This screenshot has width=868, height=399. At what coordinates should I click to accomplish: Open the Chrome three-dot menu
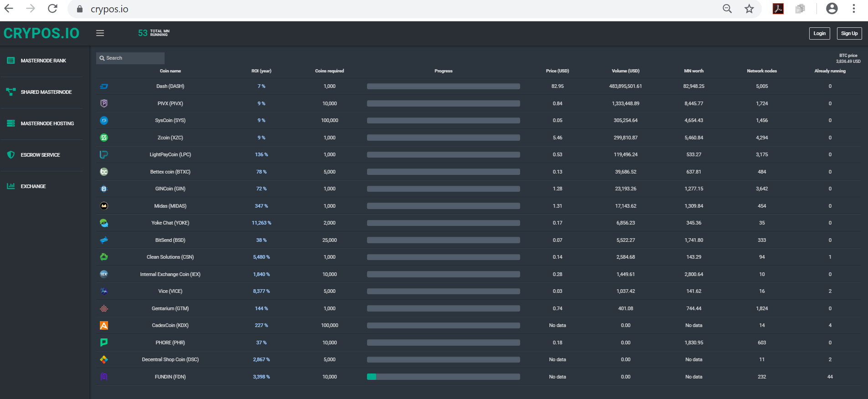pyautogui.click(x=854, y=9)
